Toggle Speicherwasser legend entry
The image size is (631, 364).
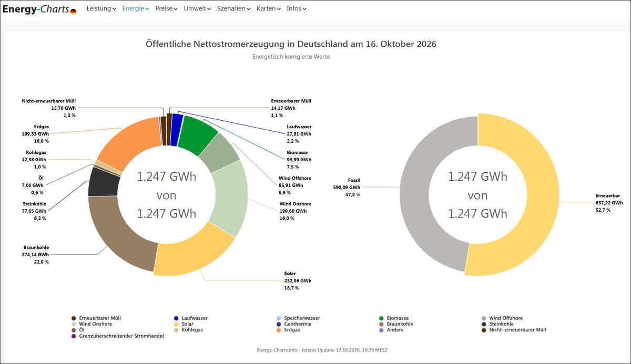[x=298, y=318]
